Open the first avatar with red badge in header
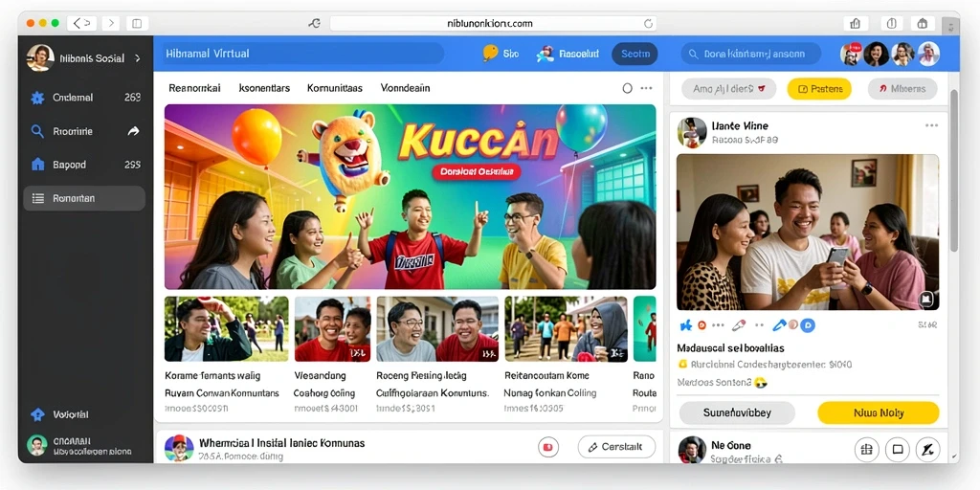Screen dimensions: 980x490 click(851, 55)
